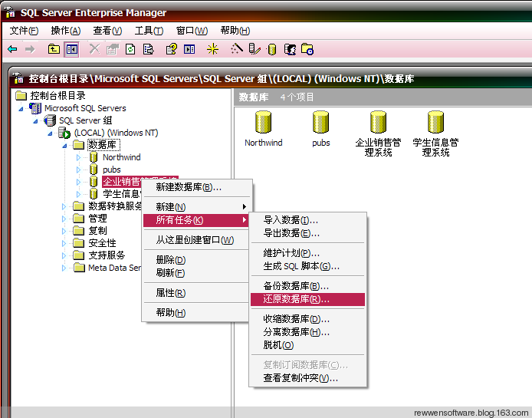Collapse the Microsoft SQL Servers node
This screenshot has height=418, width=532.
click(x=21, y=109)
